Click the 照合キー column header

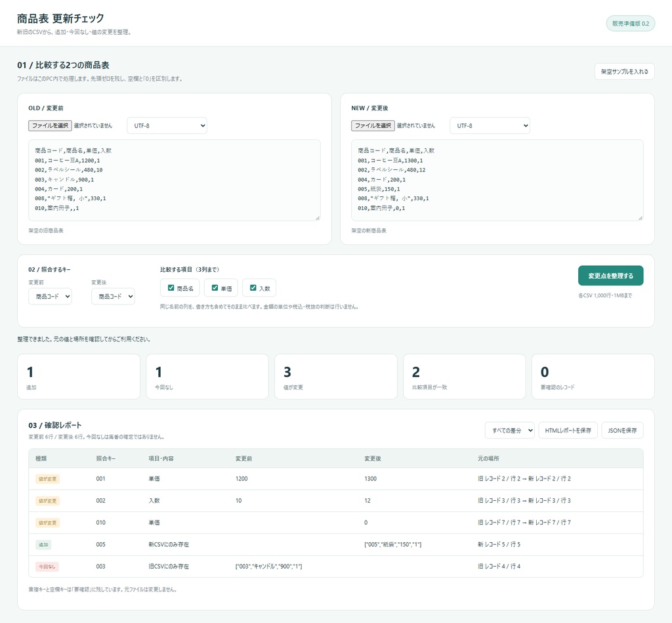[x=106, y=459]
